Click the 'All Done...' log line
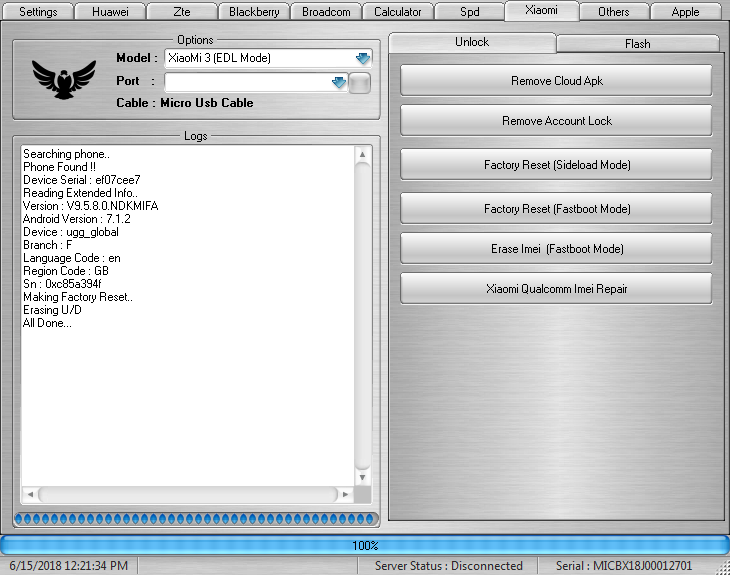This screenshot has width=730, height=575. 47,323
